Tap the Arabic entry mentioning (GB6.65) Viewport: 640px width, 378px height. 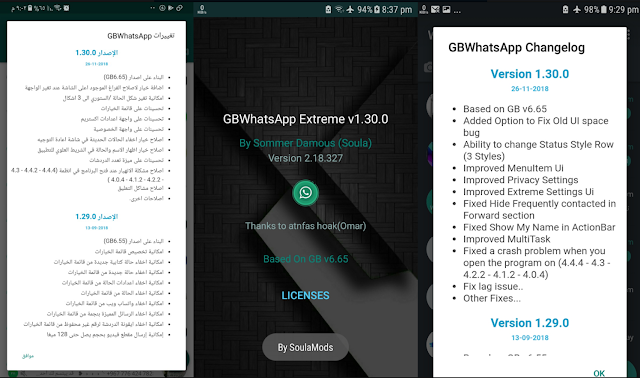click(x=133, y=77)
